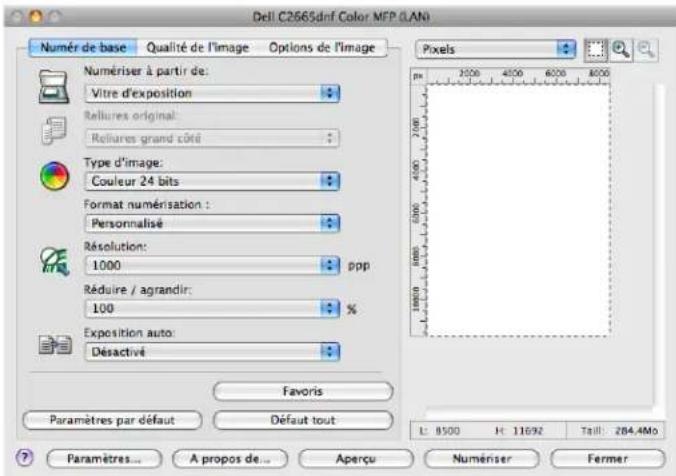The image size is (676, 476).
Task: Switch to the Qualité de l'image tab
Action: [x=198, y=47]
